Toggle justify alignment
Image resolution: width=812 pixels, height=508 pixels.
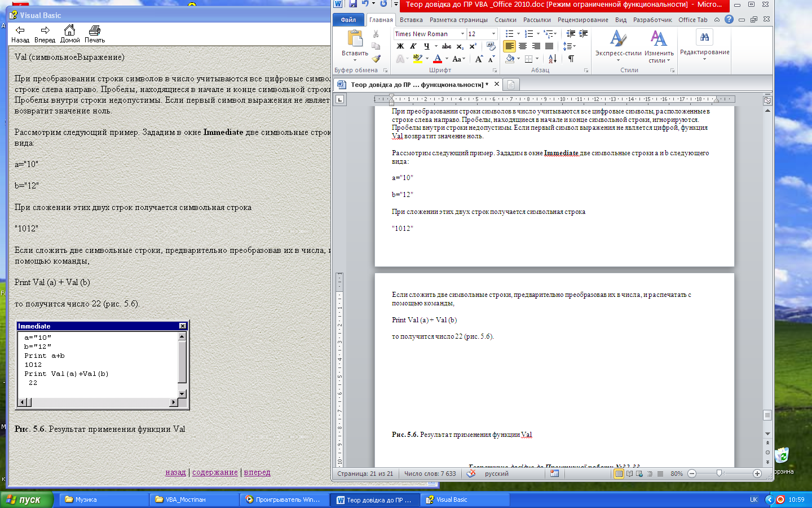click(549, 46)
